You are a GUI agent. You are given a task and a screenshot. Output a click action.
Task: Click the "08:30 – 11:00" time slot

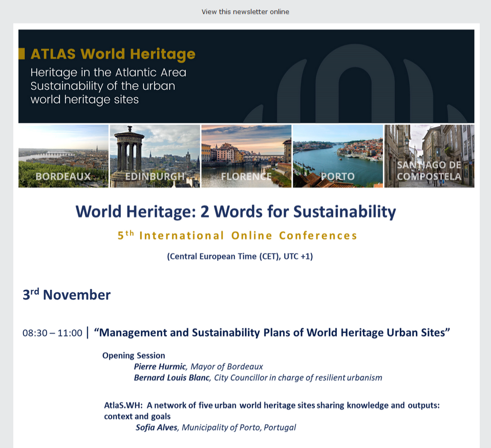52,333
